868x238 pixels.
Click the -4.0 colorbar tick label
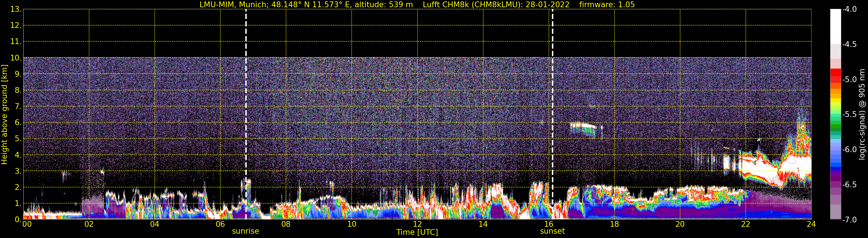pyautogui.click(x=849, y=10)
